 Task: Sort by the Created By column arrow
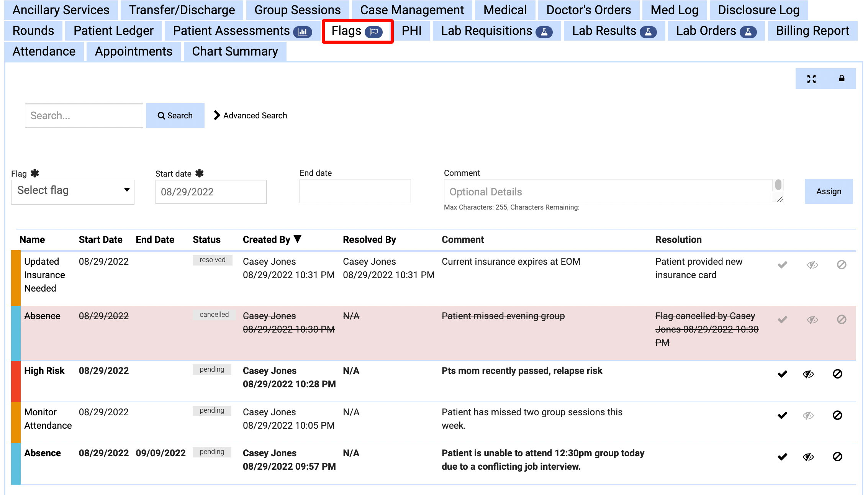(298, 239)
